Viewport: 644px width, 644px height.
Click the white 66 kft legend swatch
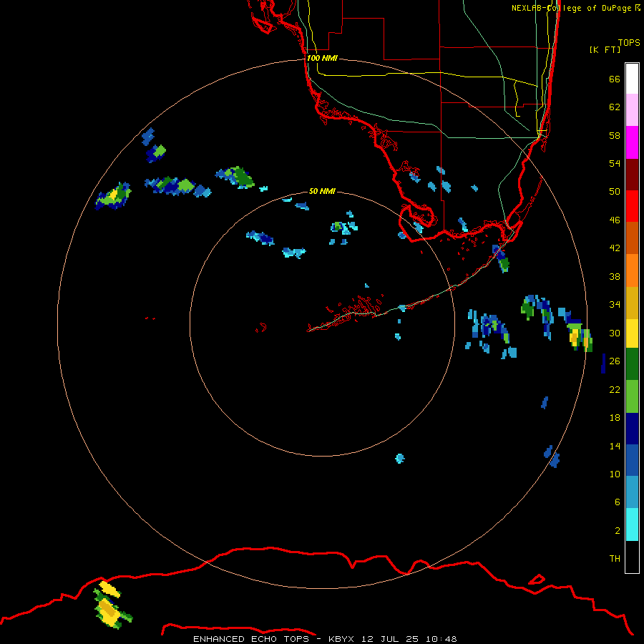[x=632, y=79]
